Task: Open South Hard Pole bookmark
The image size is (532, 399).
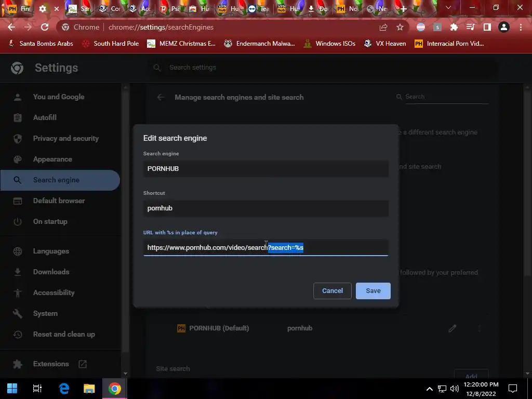Action: pyautogui.click(x=111, y=44)
